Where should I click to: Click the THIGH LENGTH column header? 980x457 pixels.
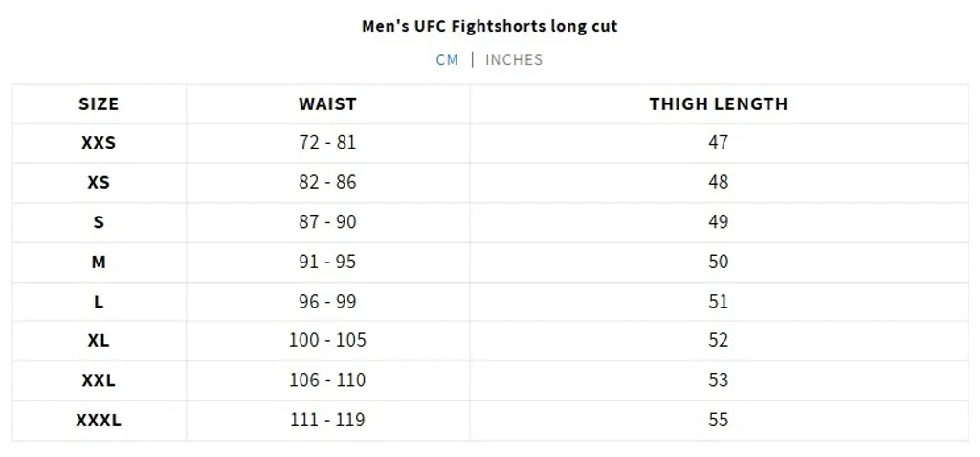pyautogui.click(x=718, y=103)
